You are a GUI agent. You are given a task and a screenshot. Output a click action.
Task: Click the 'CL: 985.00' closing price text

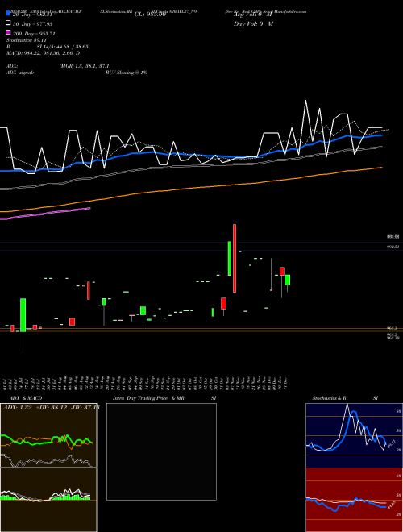(150, 15)
